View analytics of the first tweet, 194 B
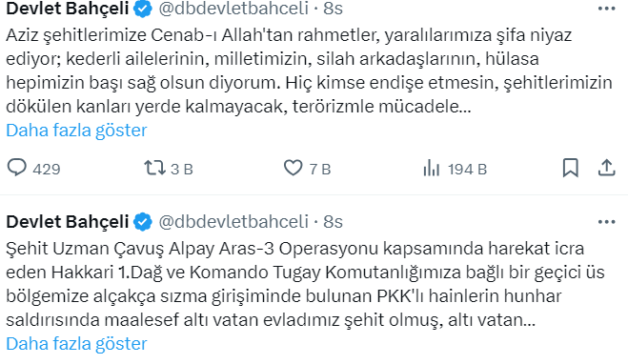 tap(455, 169)
